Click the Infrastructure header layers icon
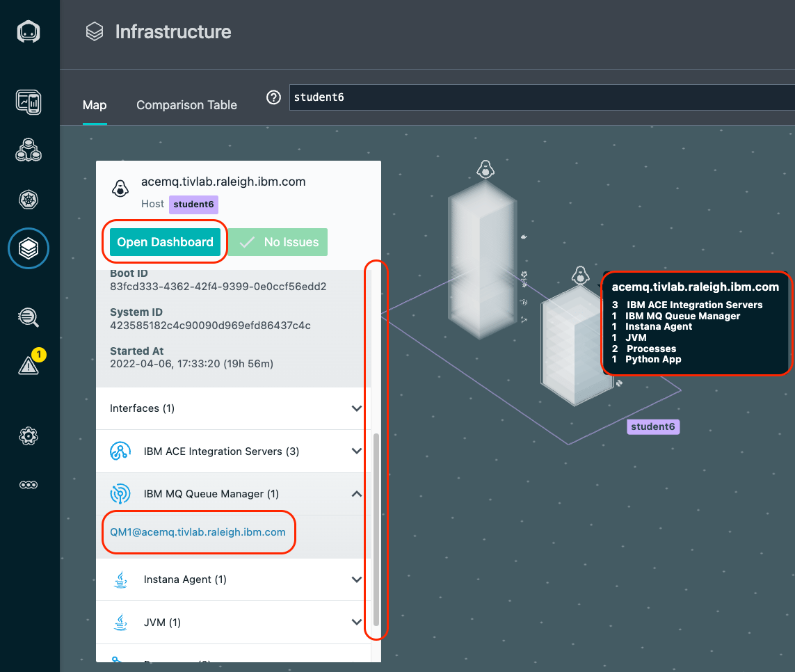 95,31
